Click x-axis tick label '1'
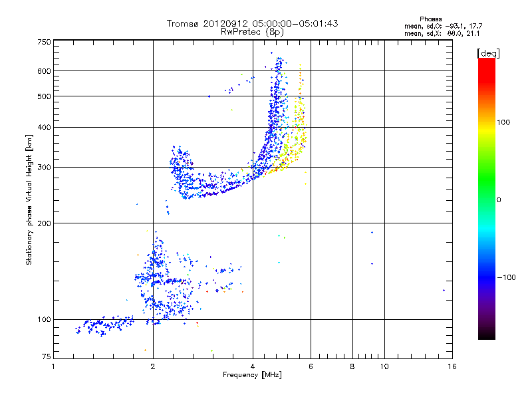This screenshot has width=532, height=399. (53, 366)
